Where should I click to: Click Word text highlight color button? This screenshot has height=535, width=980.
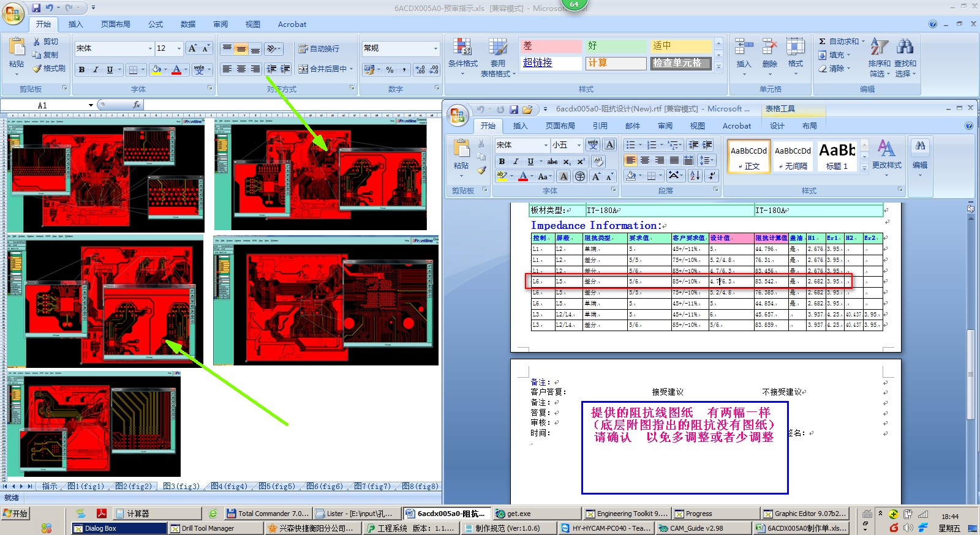pyautogui.click(x=502, y=176)
